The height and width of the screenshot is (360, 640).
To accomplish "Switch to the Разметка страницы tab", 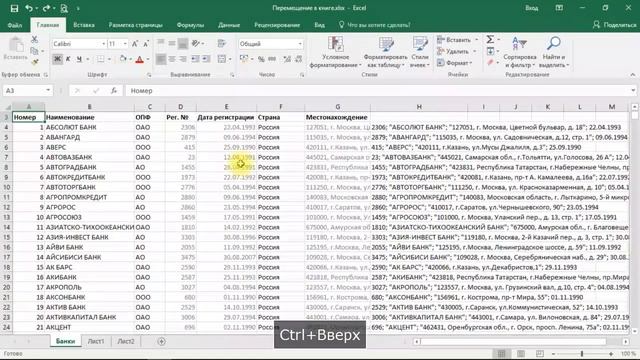I will coord(136,25).
